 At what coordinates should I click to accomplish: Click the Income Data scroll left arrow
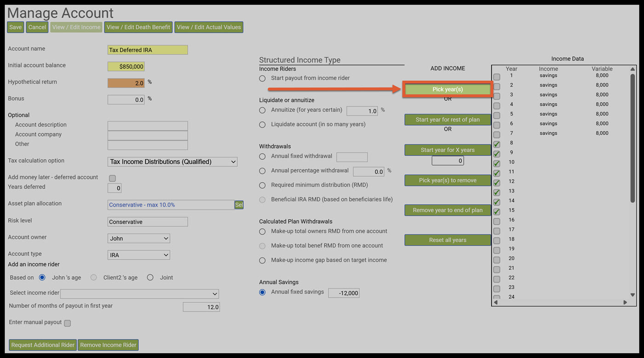(496, 302)
